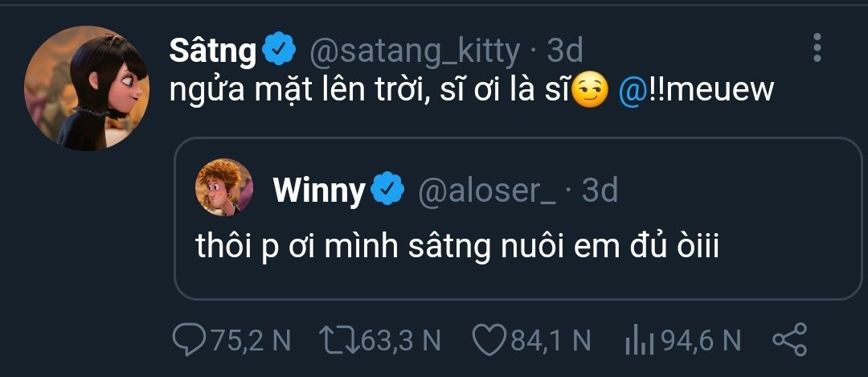The image size is (868, 377).
Task: Click the 3d timestamp on Sâtng's tweet
Action: (564, 51)
